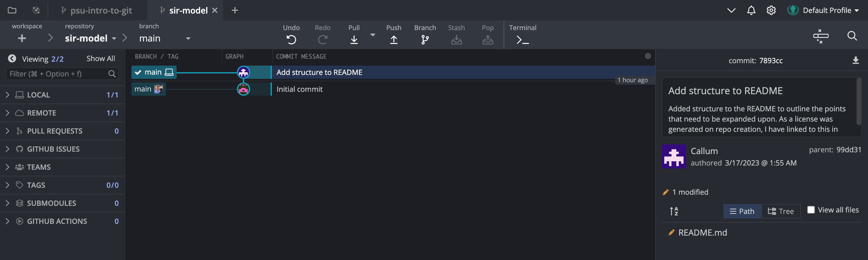Push commits using the Push icon
Image resolution: width=868 pixels, height=260 pixels.
[x=394, y=40]
